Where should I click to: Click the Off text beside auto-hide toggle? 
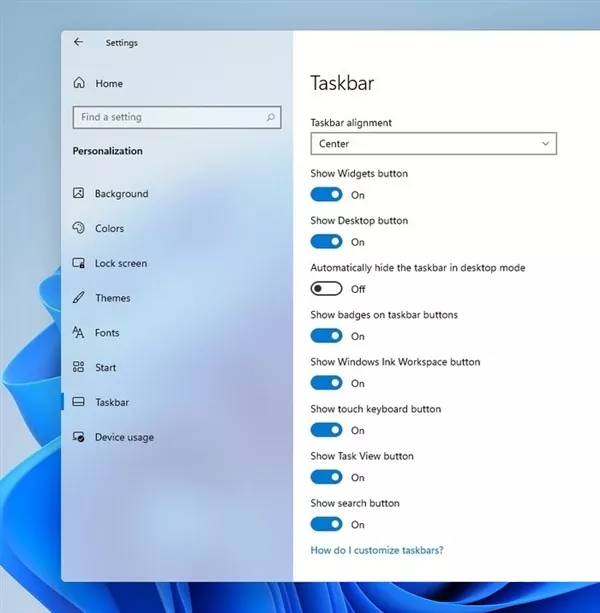coord(358,289)
